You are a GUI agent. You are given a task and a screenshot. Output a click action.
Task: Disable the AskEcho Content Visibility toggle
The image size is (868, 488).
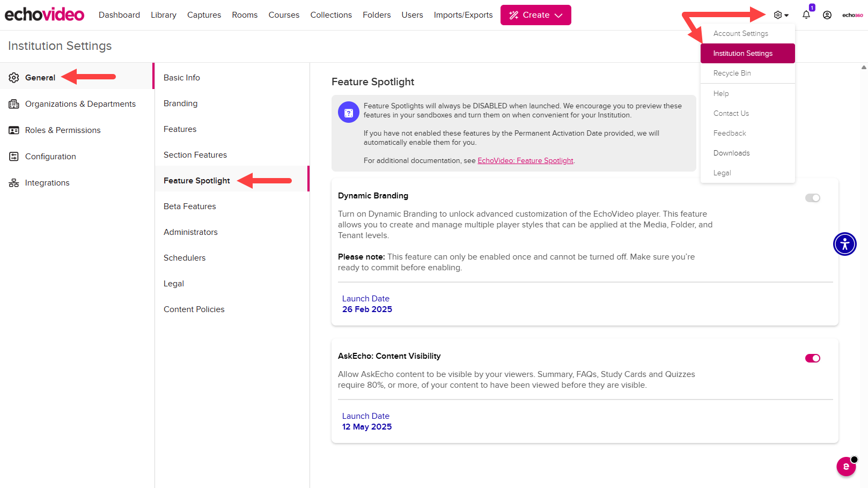(812, 358)
